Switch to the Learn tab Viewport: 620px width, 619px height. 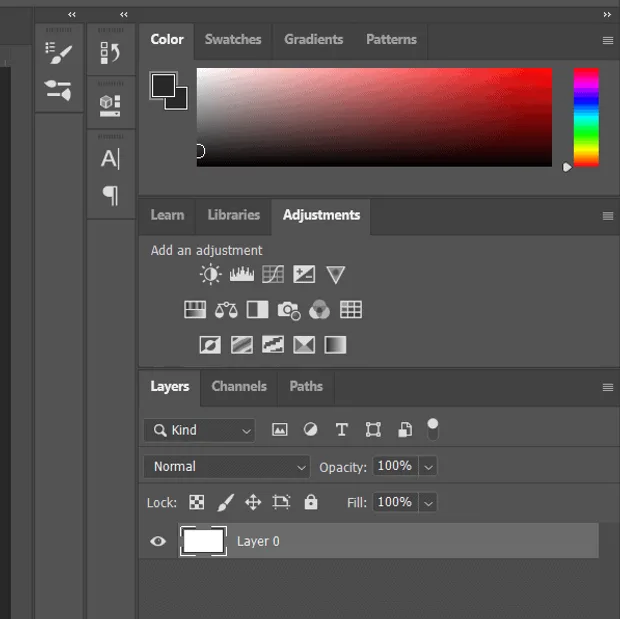pyautogui.click(x=167, y=215)
